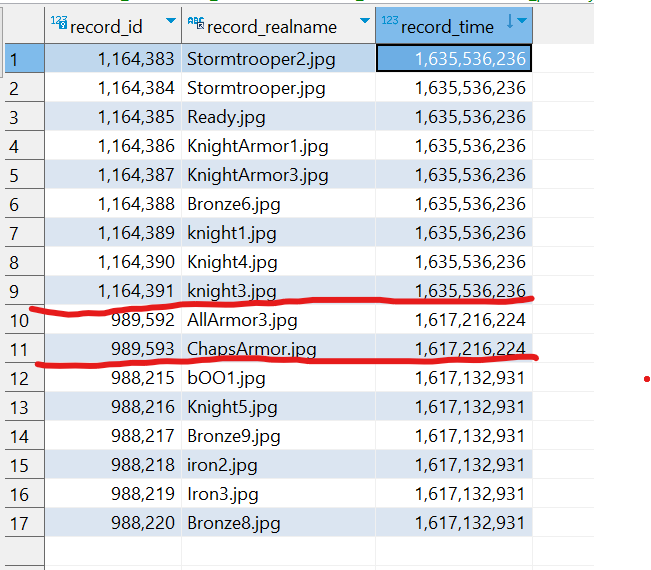Click record_id value 1,164,386
The image size is (651, 570).
(113, 146)
